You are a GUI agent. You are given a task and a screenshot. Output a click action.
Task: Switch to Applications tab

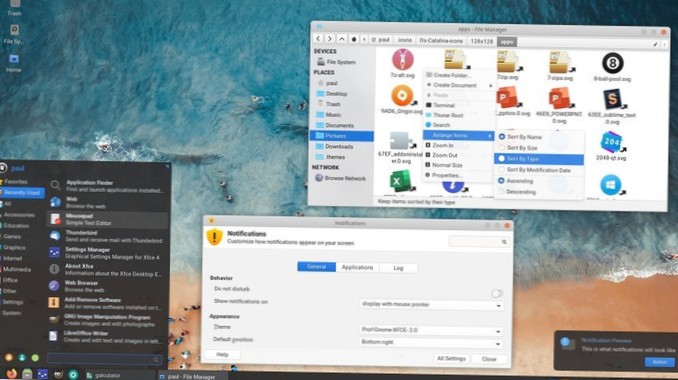[x=357, y=267]
